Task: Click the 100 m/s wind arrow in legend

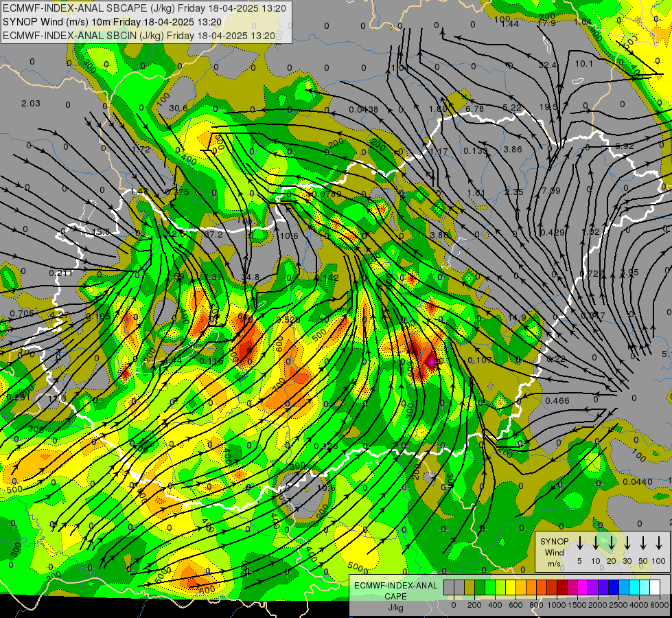Action: [659, 542]
